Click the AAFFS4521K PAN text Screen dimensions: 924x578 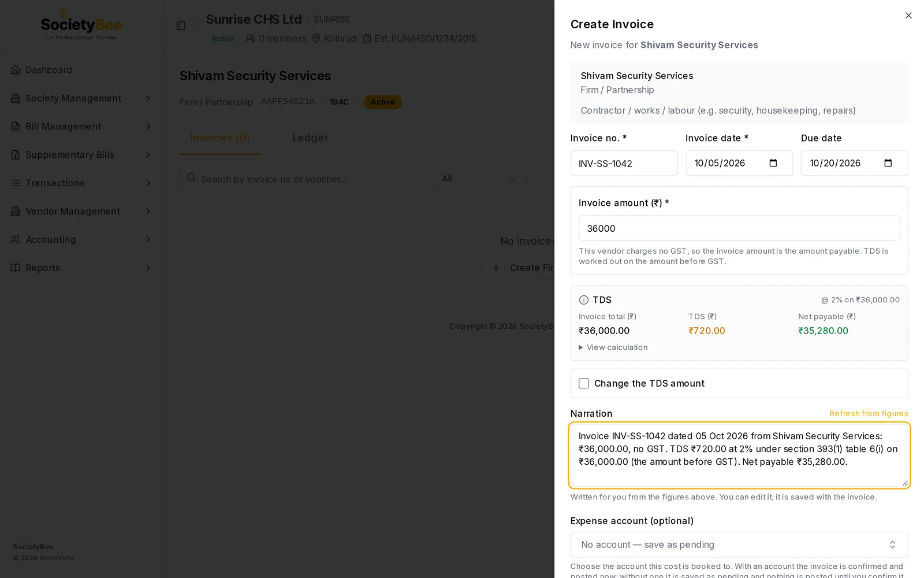288,101
